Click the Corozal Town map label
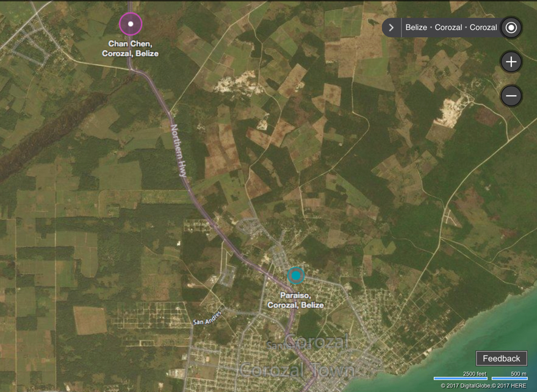The height and width of the screenshot is (392, 537). tap(297, 369)
